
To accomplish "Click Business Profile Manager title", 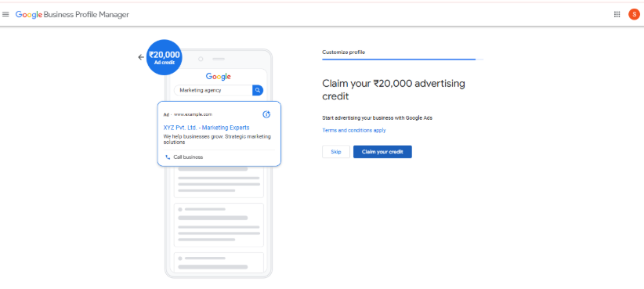I will (86, 15).
